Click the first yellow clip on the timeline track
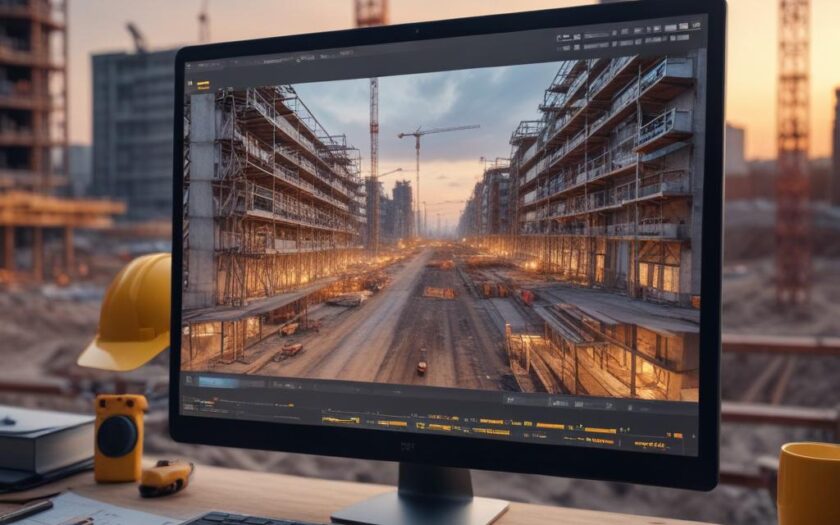840x525 pixels. pos(340,419)
